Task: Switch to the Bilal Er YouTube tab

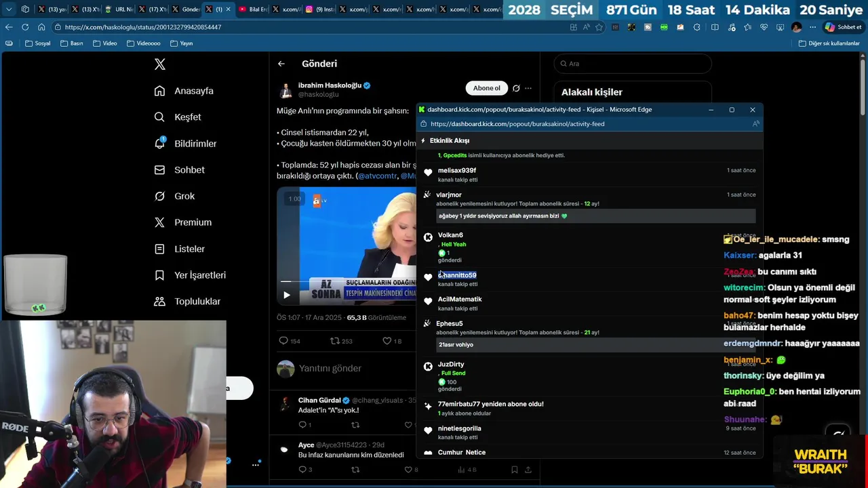Action: pos(252,9)
